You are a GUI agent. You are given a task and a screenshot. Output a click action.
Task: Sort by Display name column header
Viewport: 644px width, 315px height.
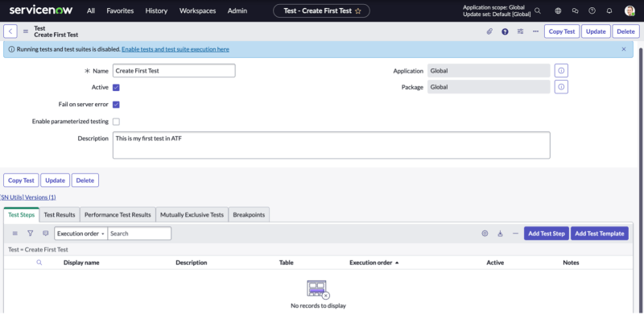point(81,263)
